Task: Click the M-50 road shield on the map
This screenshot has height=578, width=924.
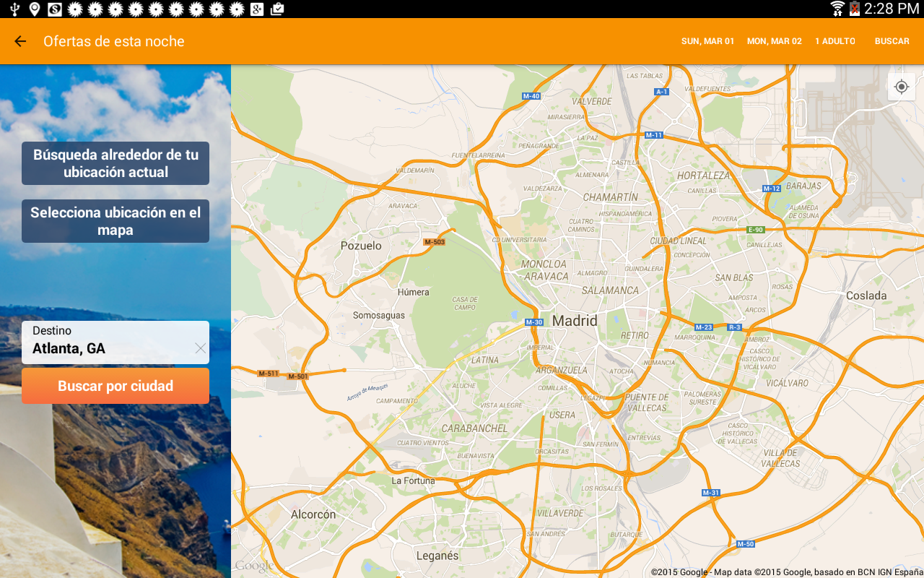Action: click(x=746, y=543)
